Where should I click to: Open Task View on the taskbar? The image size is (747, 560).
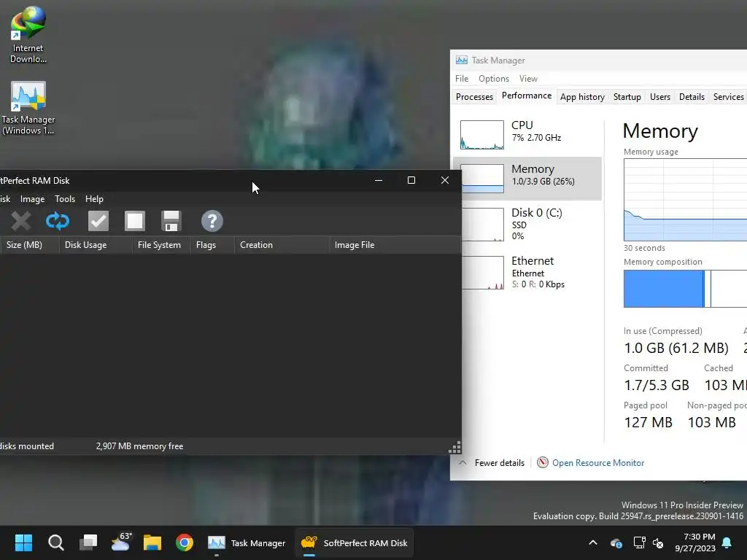point(88,542)
